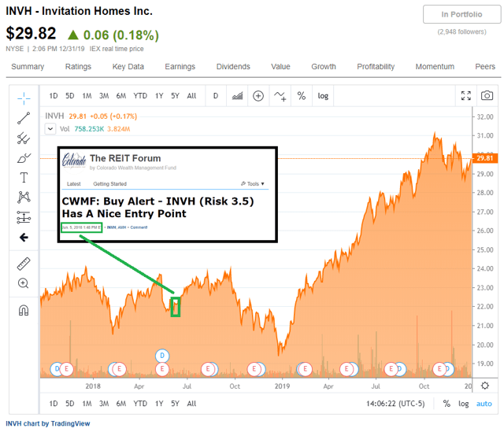Viewport: 504px width, 432px height.
Task: Click the In Portfolio button
Action: click(462, 14)
